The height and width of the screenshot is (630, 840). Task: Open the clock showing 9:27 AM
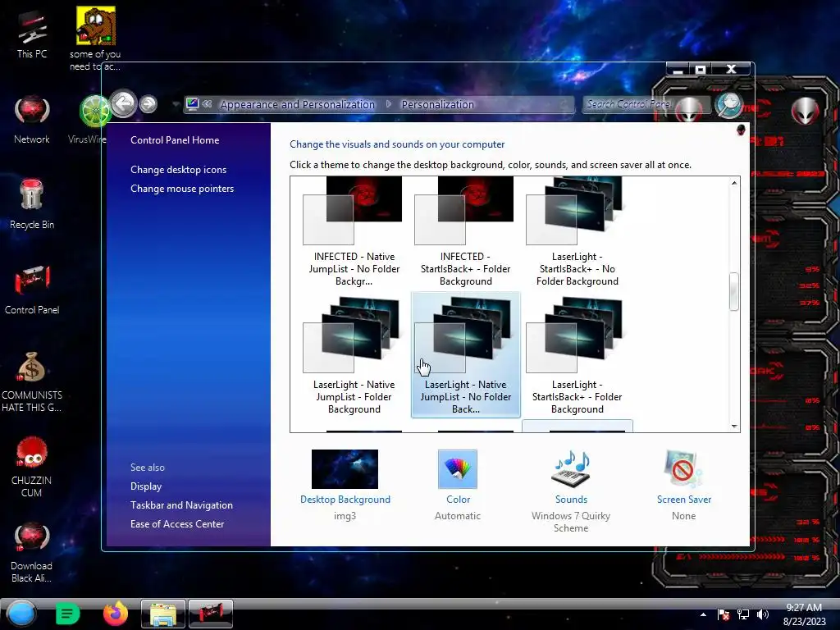point(804,614)
